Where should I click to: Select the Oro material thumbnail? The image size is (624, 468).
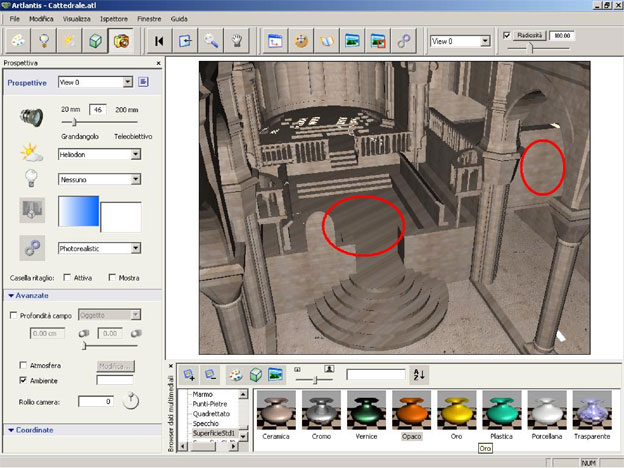[455, 412]
